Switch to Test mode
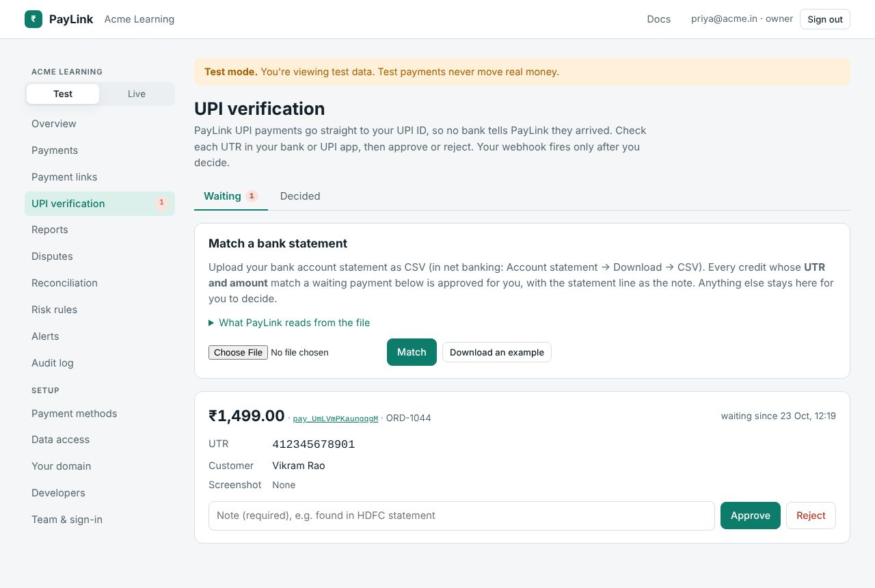The image size is (875, 588). (63, 94)
